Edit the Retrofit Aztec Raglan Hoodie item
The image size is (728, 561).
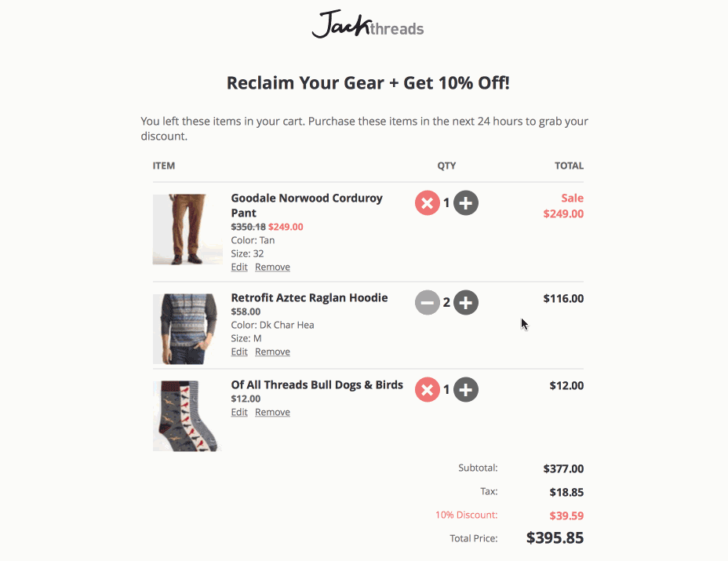click(239, 352)
